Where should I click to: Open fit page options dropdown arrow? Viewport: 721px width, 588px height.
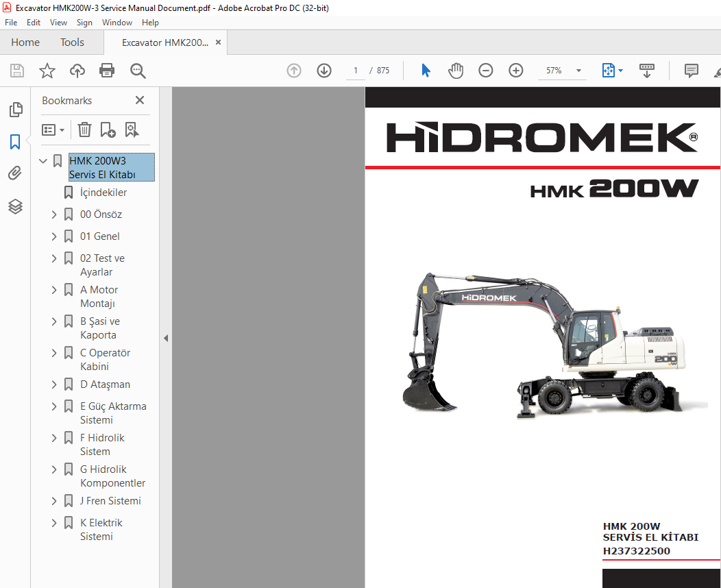point(621,71)
